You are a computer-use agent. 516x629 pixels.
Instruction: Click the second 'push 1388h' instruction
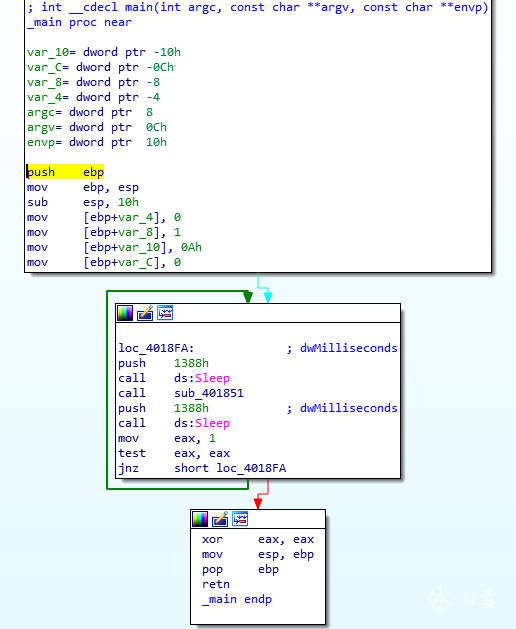163,408
